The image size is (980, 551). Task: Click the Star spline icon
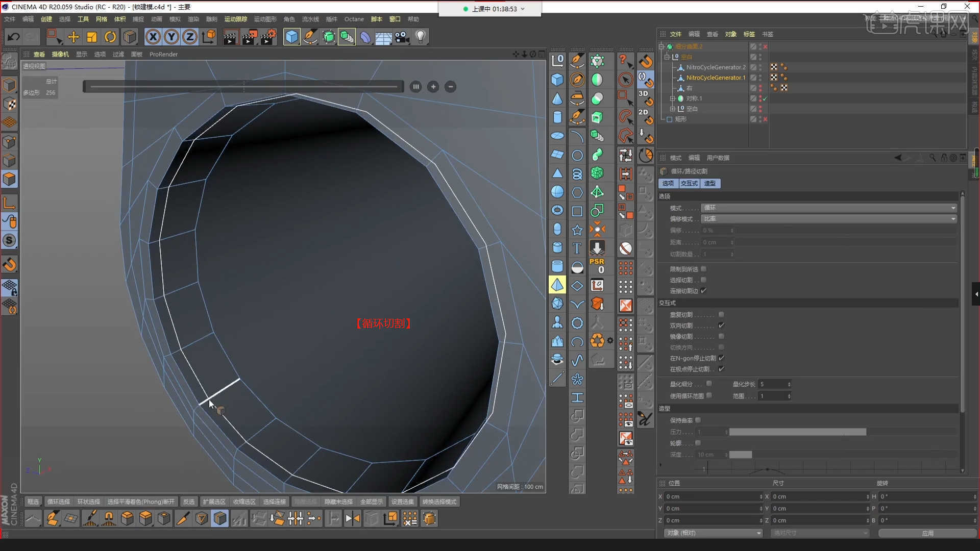click(577, 230)
